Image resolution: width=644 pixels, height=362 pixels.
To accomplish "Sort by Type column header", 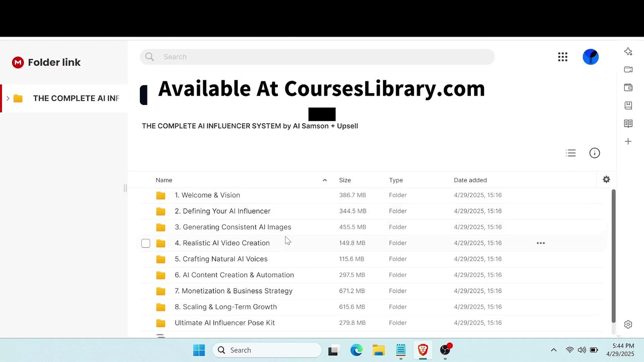I will coord(396,180).
